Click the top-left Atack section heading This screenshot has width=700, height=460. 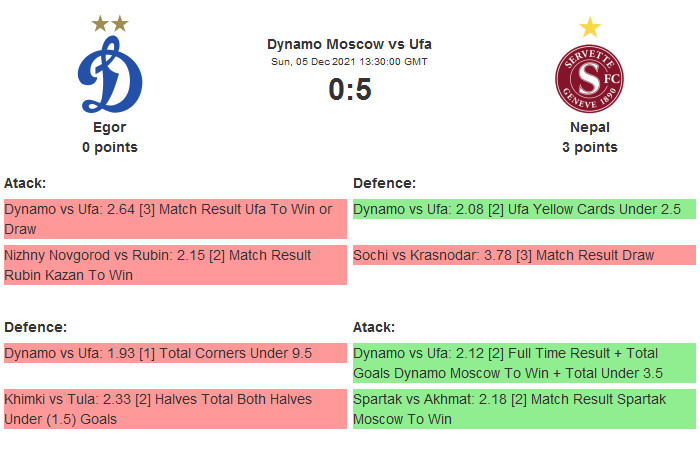(x=25, y=183)
